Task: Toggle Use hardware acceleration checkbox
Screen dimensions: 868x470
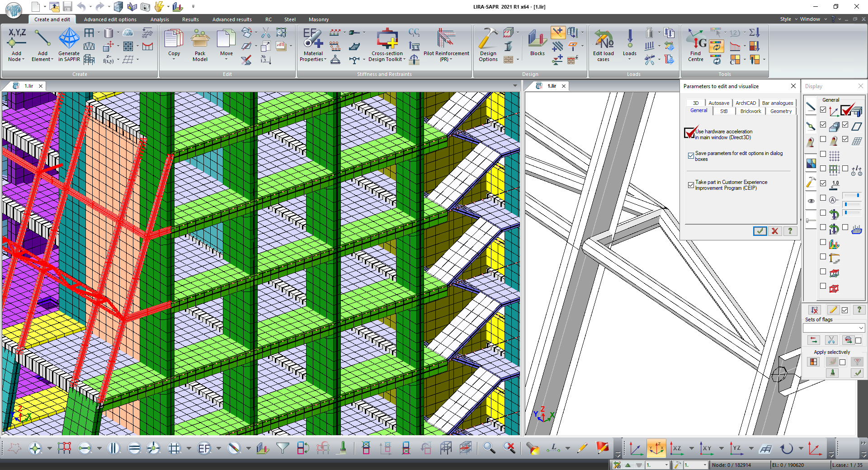Action: [x=690, y=133]
